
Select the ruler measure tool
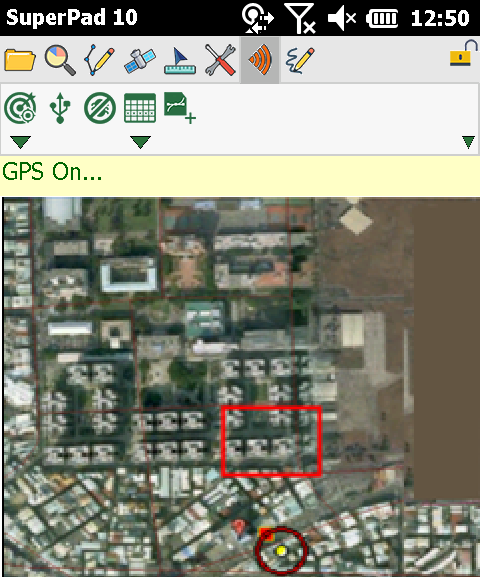[180, 61]
